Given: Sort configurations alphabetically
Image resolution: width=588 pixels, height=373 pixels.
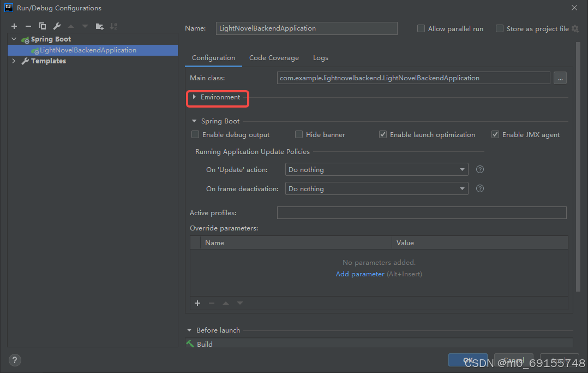Looking at the screenshot, I should (x=113, y=26).
